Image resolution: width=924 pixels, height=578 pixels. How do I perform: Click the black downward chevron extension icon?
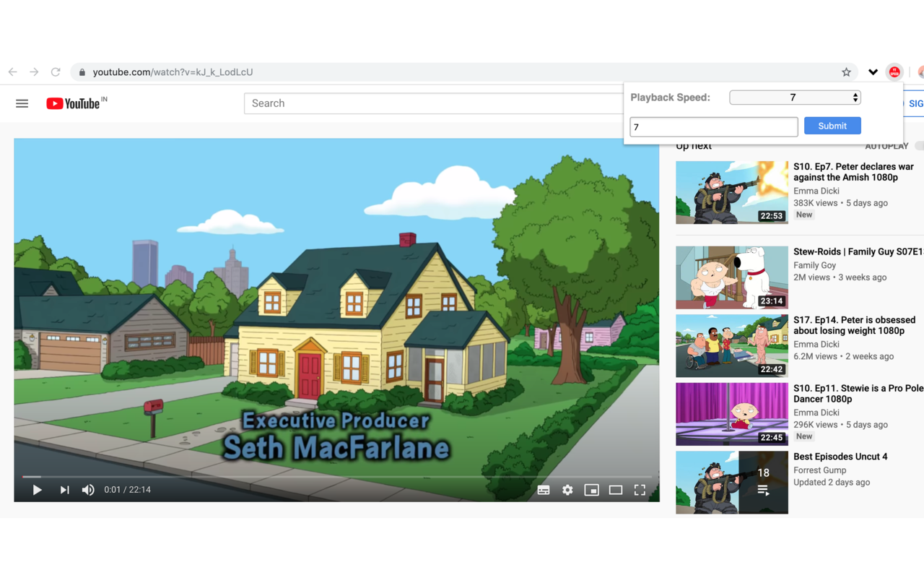873,72
